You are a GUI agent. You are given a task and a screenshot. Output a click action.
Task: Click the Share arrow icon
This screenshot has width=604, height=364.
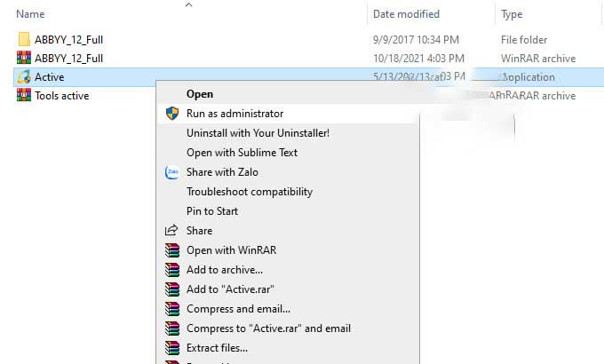(171, 230)
